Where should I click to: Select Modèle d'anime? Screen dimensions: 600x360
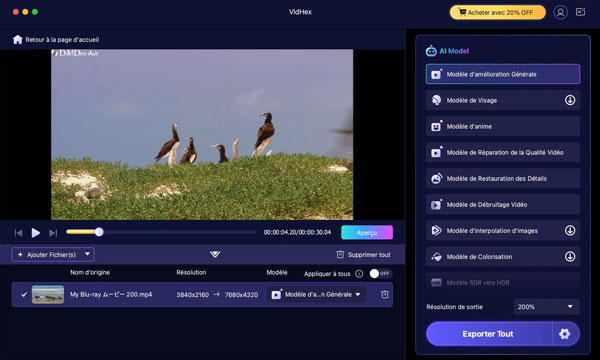503,126
